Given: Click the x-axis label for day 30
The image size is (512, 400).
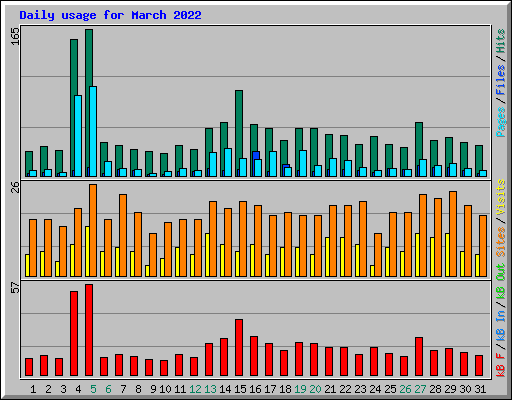Looking at the screenshot, I should [465, 389].
